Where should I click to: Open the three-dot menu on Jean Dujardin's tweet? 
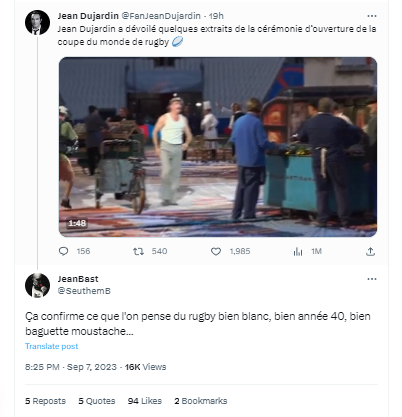tap(372, 16)
